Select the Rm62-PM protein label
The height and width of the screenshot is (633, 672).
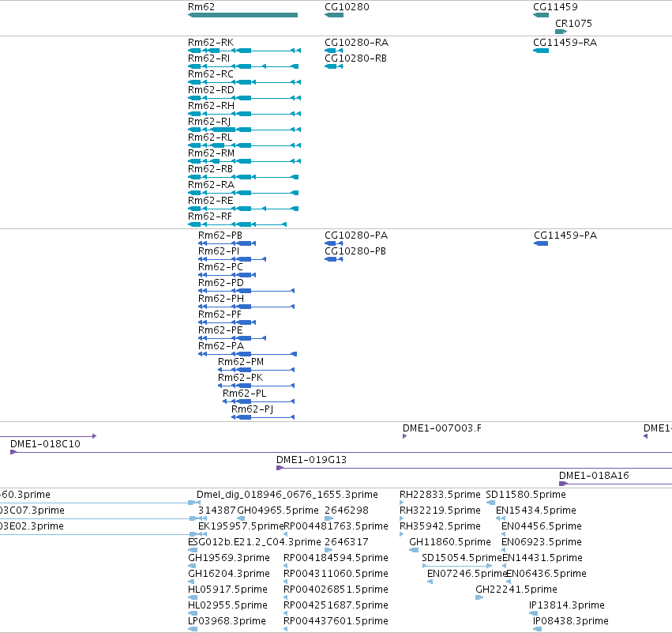240,362
